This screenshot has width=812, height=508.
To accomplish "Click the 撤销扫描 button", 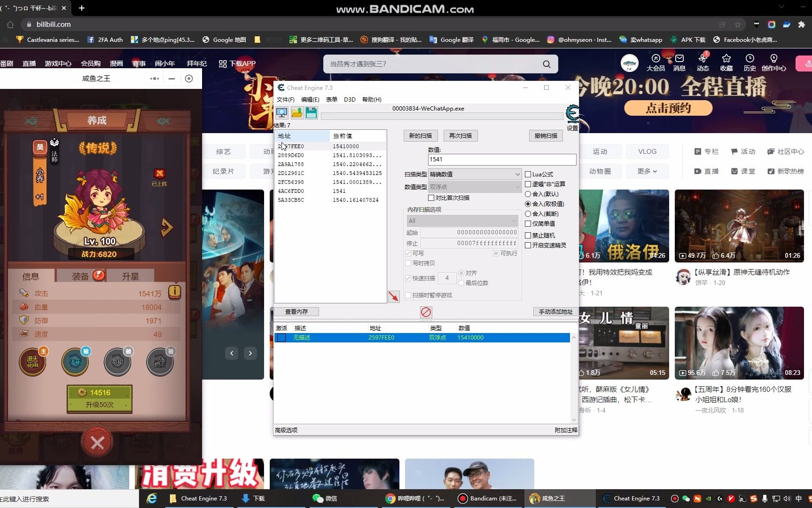I will [x=546, y=135].
